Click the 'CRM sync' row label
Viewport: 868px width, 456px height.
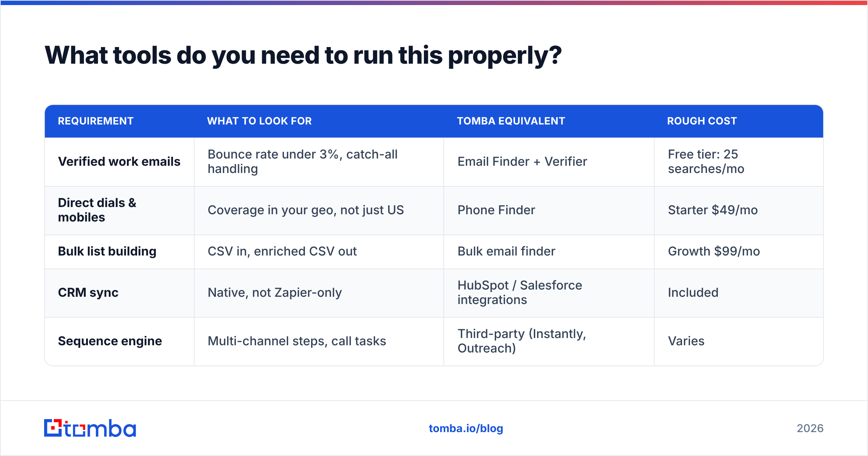coord(88,292)
